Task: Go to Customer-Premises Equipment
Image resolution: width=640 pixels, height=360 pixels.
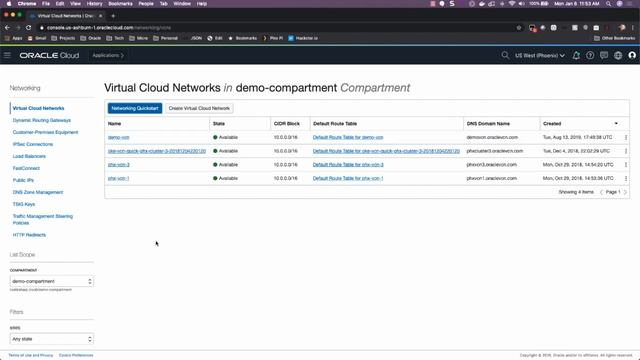Action: click(45, 132)
